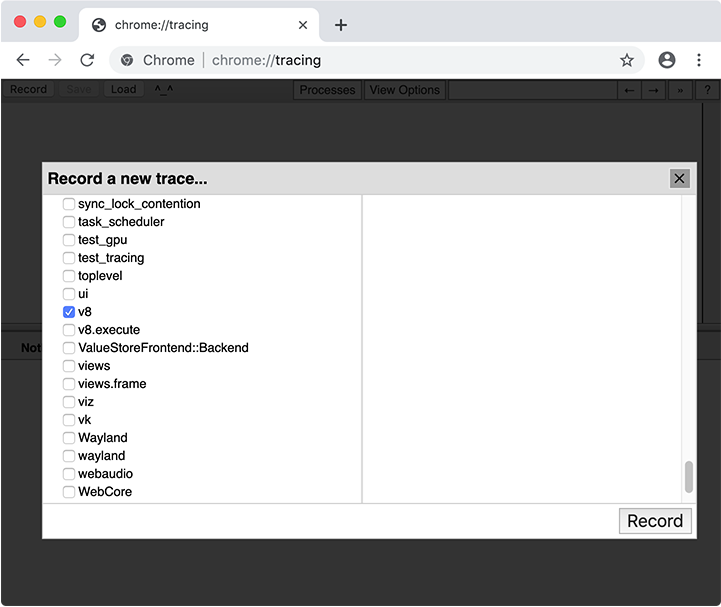The image size is (721, 607).
Task: Tick the WebCore checkbox
Action: pos(69,492)
